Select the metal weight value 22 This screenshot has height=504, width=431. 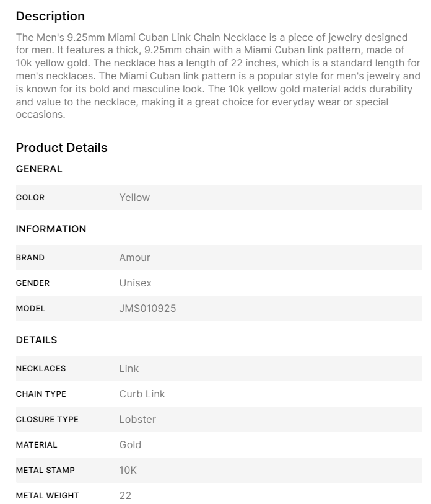point(125,495)
